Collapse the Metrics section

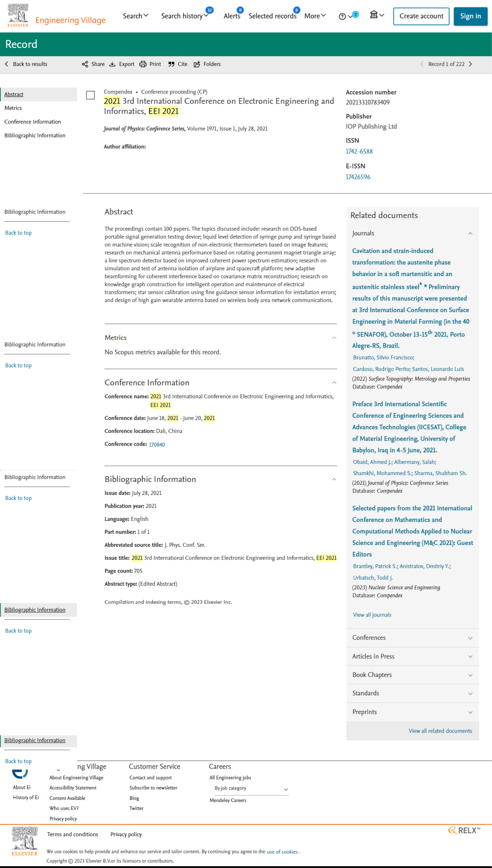(x=334, y=338)
